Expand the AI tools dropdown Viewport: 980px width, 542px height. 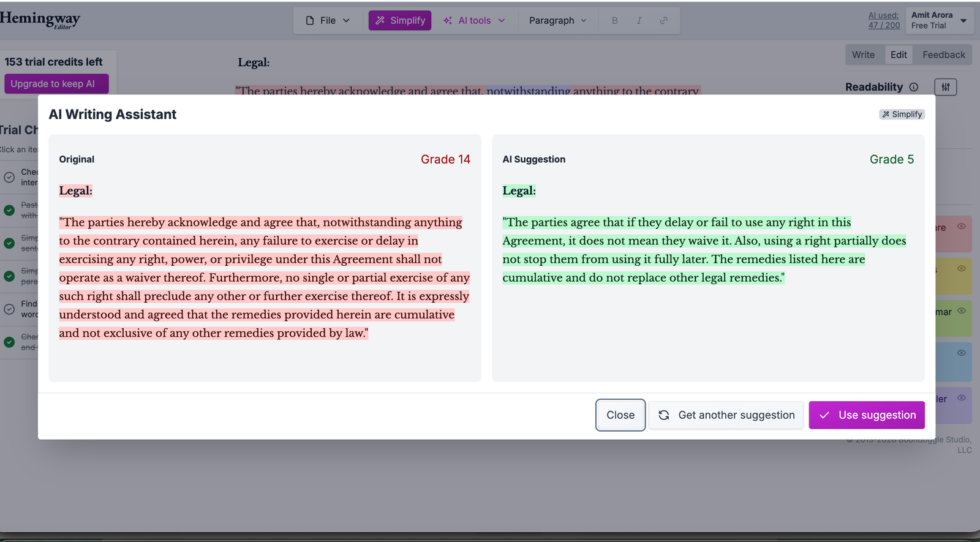point(475,20)
